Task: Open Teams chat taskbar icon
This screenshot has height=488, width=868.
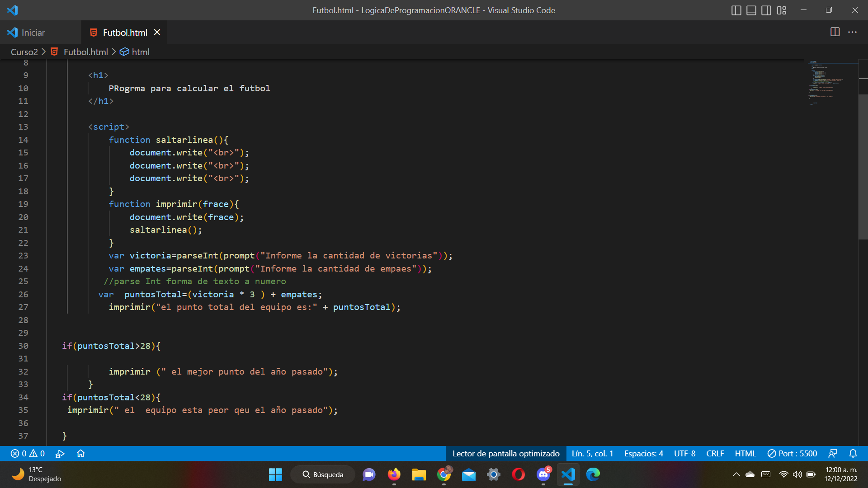Action: point(369,474)
